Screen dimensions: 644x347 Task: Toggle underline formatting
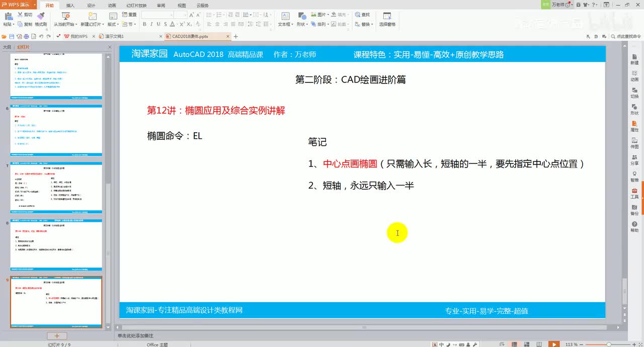pyautogui.click(x=158, y=24)
